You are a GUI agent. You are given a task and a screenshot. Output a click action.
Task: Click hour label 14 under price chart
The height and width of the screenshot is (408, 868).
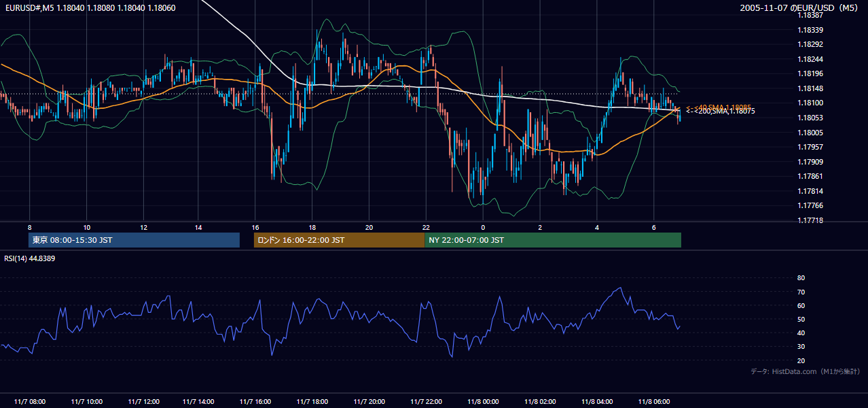tap(200, 227)
